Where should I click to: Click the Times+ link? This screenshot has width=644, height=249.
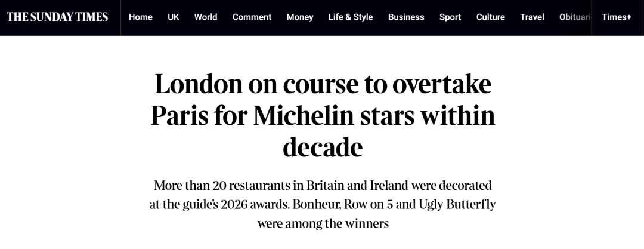(x=617, y=17)
